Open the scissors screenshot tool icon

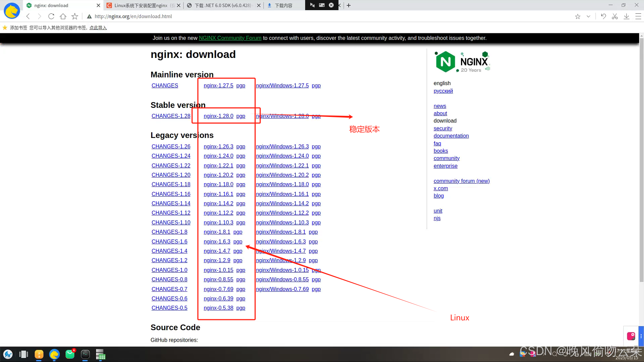(615, 16)
